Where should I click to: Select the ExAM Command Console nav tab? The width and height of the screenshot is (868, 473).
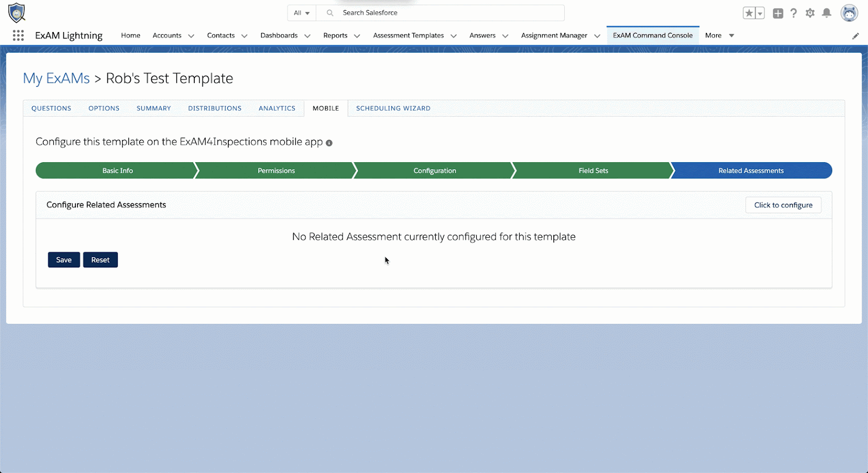[x=653, y=35]
